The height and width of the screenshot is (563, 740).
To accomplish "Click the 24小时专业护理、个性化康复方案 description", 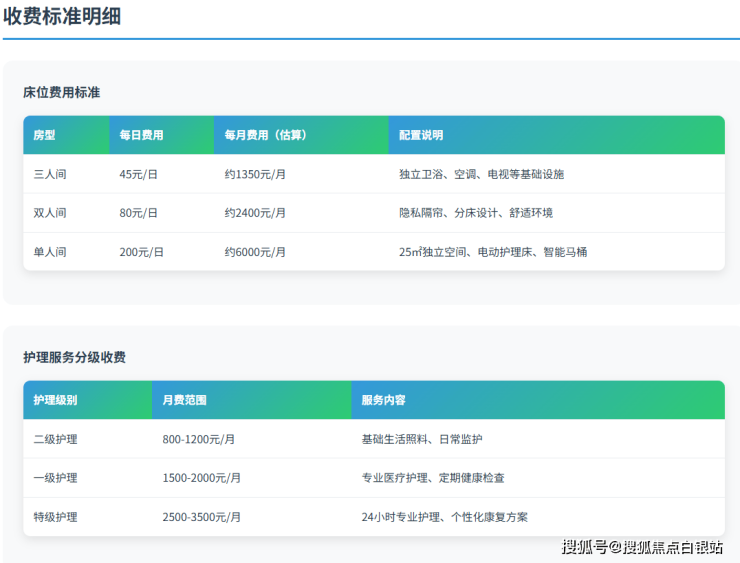I will (x=445, y=517).
